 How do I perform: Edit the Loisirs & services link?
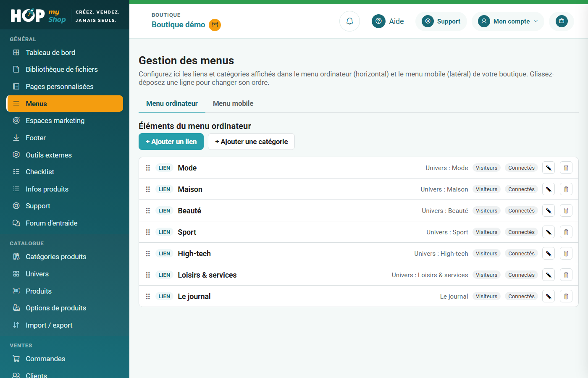pos(549,275)
